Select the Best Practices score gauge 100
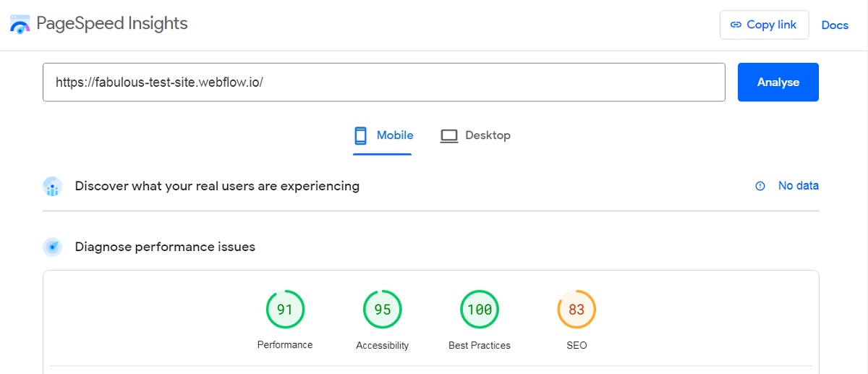868x374 pixels. tap(480, 310)
